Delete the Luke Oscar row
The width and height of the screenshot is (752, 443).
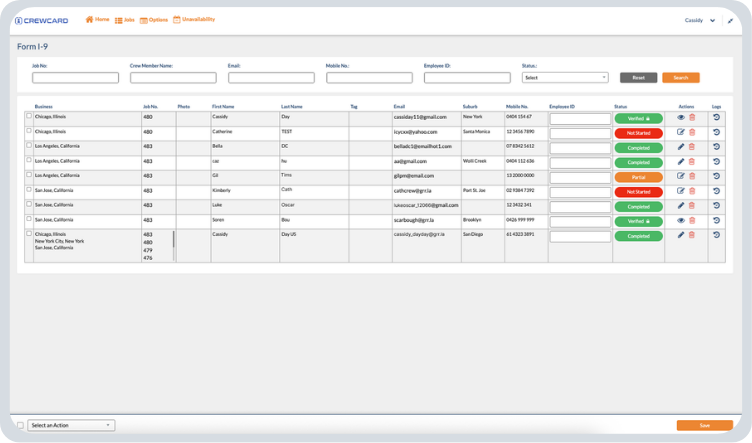tap(692, 206)
